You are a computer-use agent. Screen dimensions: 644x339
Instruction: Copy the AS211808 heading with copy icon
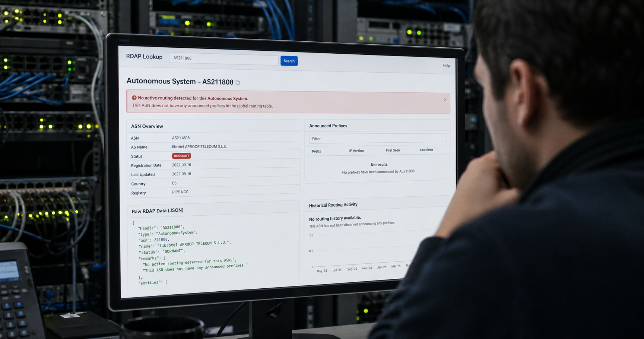click(238, 82)
